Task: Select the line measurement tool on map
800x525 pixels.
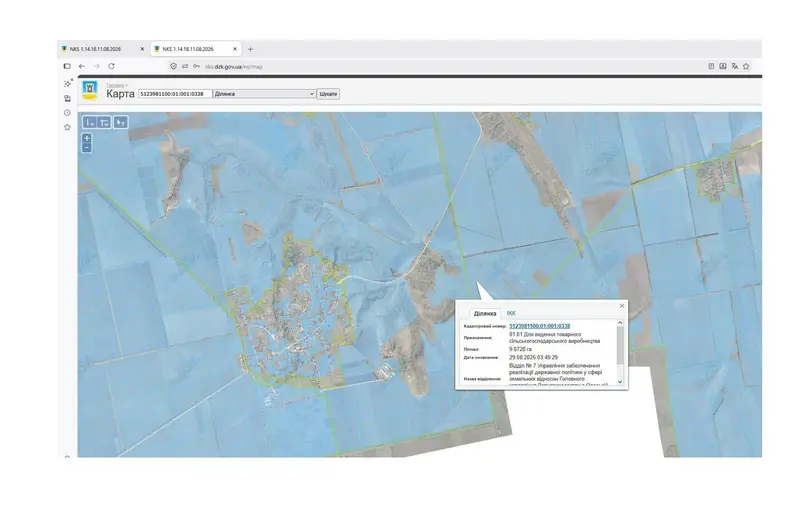Action: pos(89,122)
